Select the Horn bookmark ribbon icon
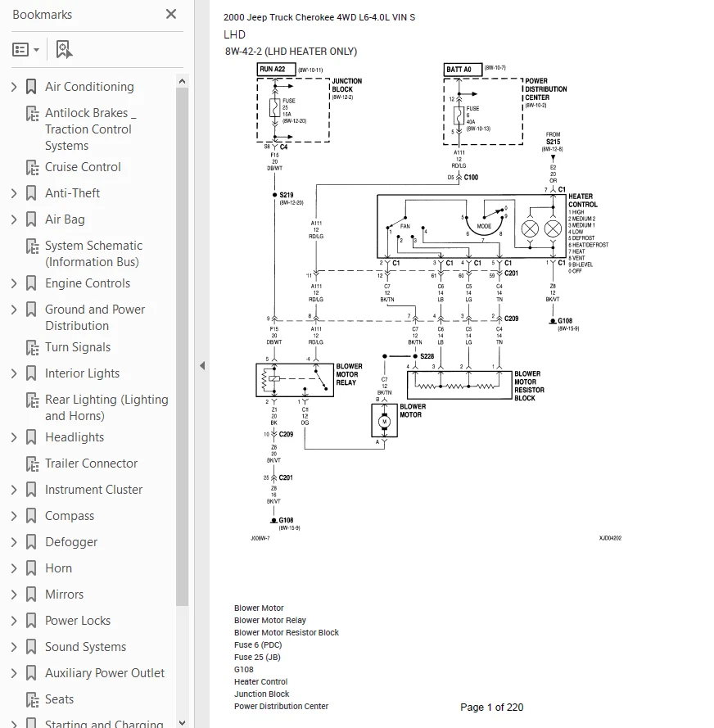 [x=31, y=568]
